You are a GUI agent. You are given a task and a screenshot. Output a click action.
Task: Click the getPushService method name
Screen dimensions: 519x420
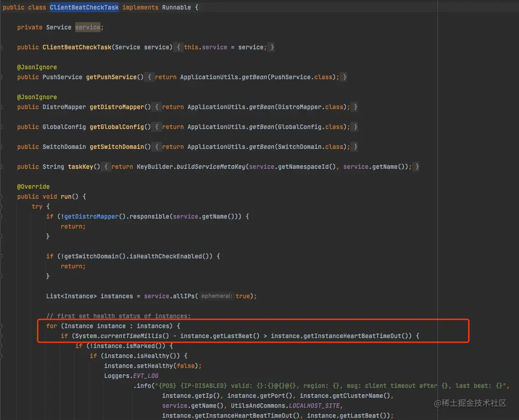tap(111, 77)
